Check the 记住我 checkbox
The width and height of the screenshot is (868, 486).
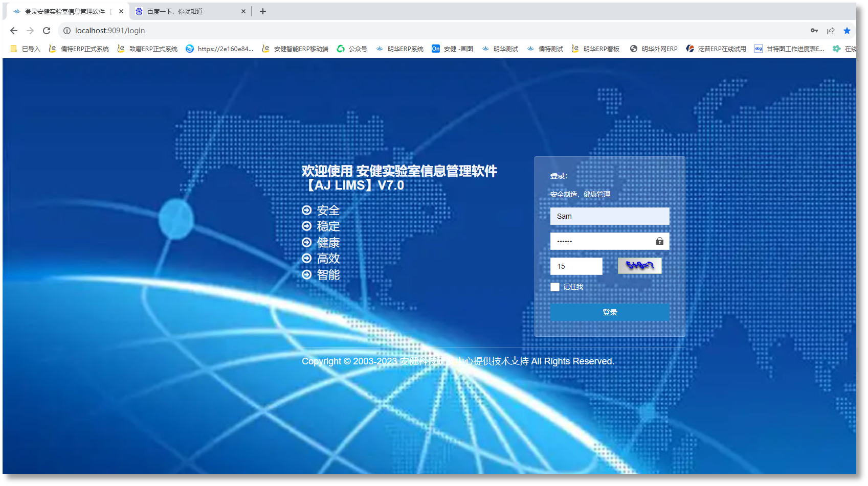[x=555, y=287]
